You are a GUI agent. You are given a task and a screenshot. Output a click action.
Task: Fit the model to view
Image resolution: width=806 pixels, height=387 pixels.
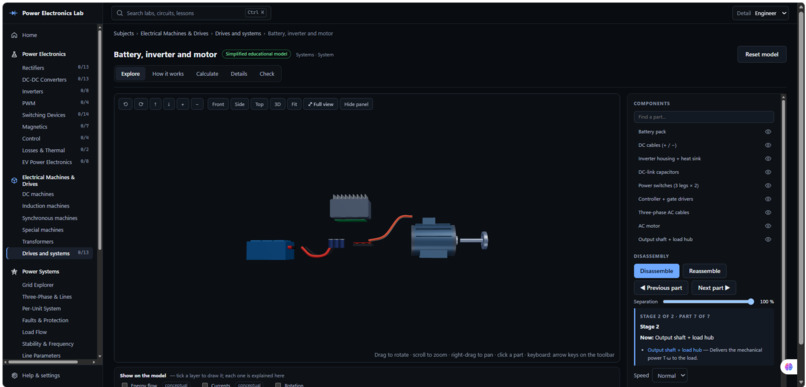[294, 104]
